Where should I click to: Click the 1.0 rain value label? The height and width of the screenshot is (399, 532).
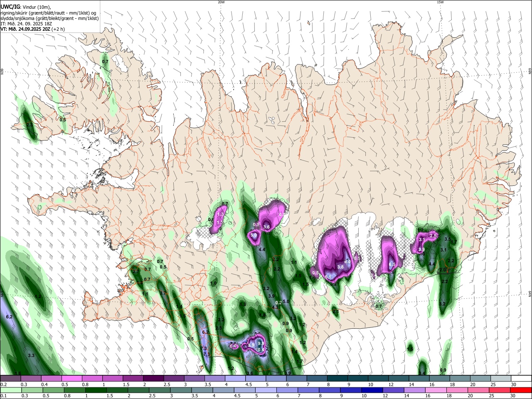(214, 283)
